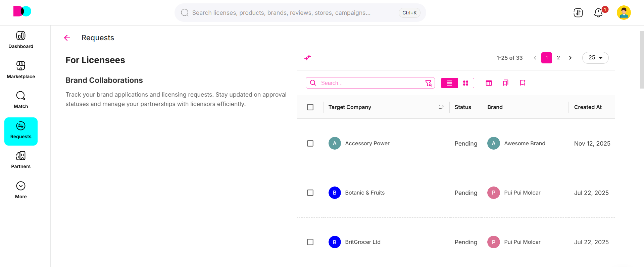Open the Match section
Image resolution: width=644 pixels, height=267 pixels.
pos(21,100)
